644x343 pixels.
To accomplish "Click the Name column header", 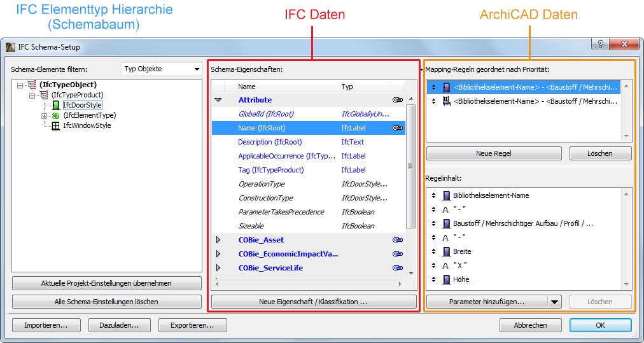I will [x=288, y=87].
